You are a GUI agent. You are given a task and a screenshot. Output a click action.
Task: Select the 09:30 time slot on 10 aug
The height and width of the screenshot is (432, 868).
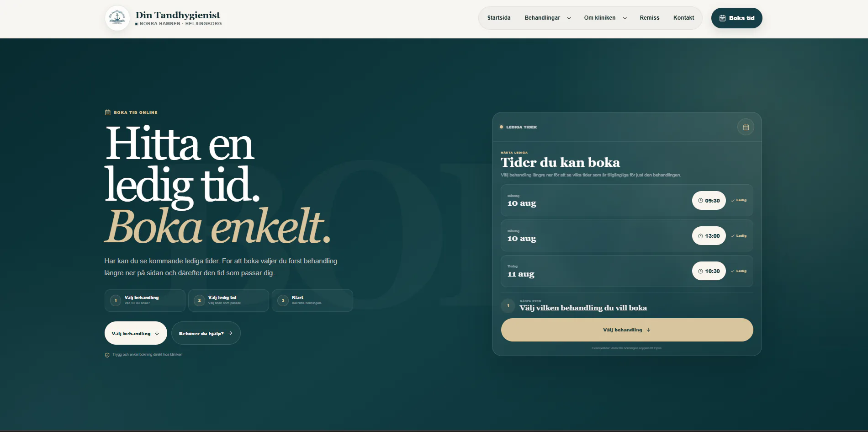point(709,201)
